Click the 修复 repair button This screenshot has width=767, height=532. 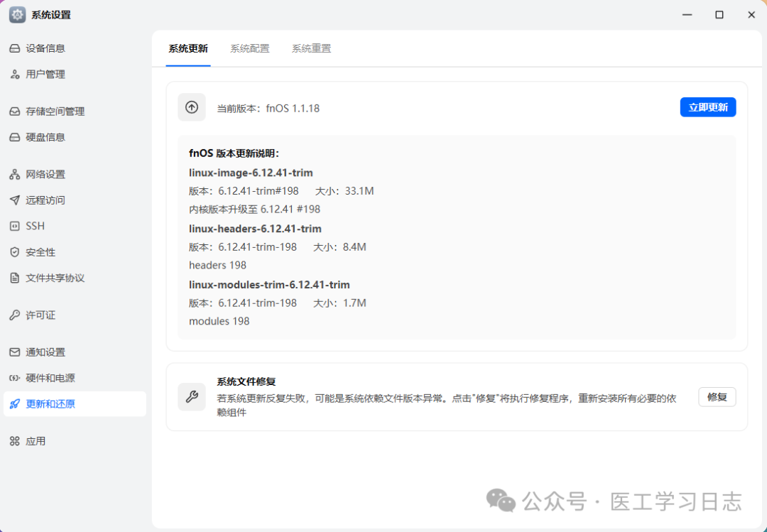click(717, 396)
